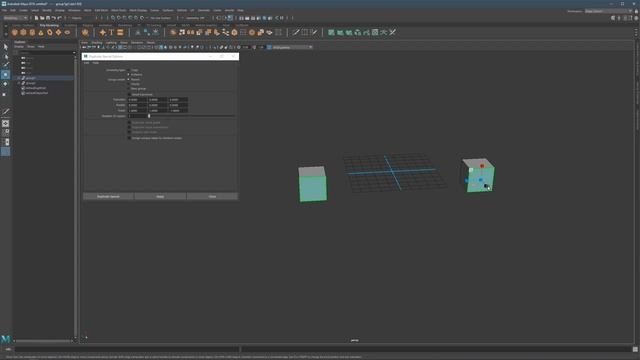Toggle Duplicate input graph checkbox
This screenshot has width=640, height=360.
click(129, 122)
